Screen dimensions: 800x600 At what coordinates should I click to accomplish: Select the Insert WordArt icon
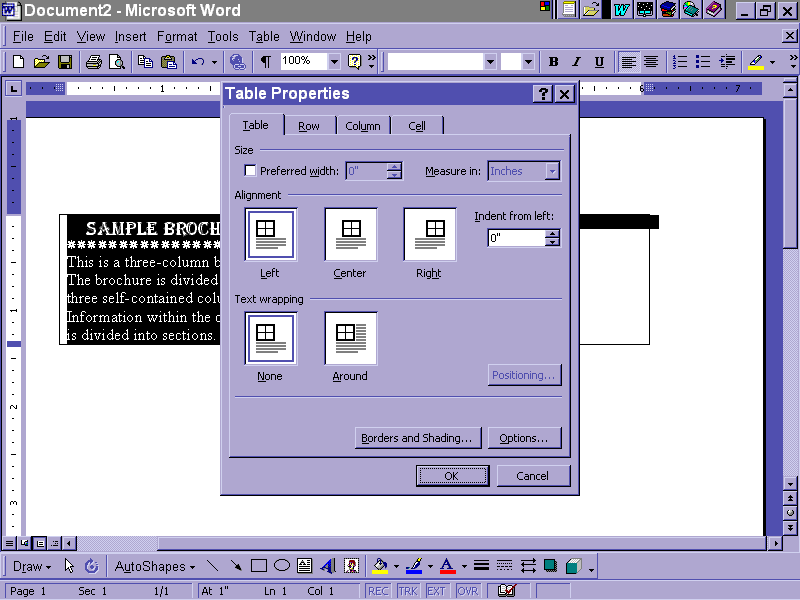click(327, 566)
